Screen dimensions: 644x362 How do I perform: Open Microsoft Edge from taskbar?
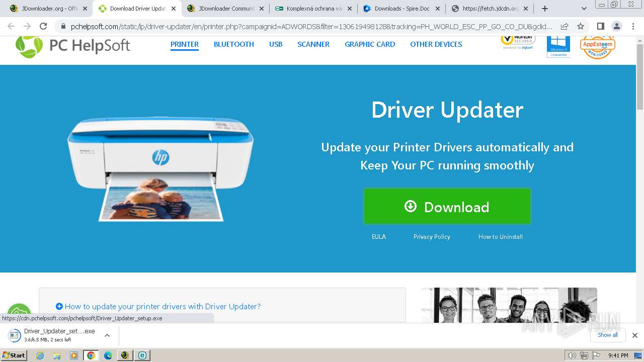108,355
